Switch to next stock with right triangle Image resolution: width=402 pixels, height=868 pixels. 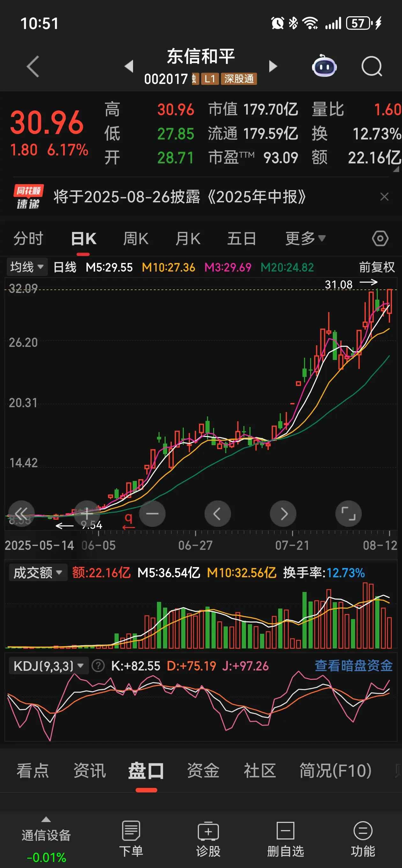[x=273, y=66]
